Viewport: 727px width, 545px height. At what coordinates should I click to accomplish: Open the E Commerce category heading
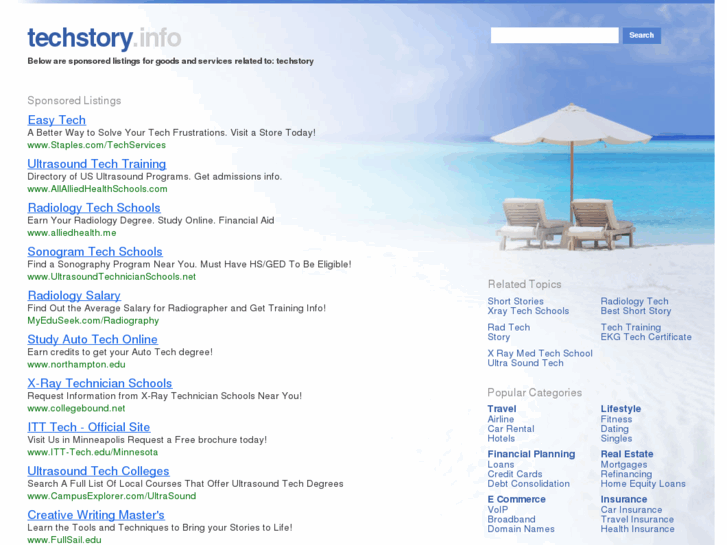coord(517,500)
